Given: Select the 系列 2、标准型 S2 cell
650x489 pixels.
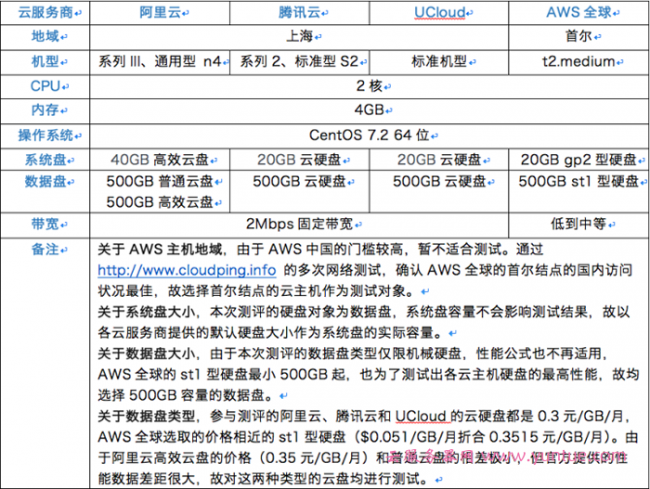Looking at the screenshot, I should pyautogui.click(x=299, y=60).
